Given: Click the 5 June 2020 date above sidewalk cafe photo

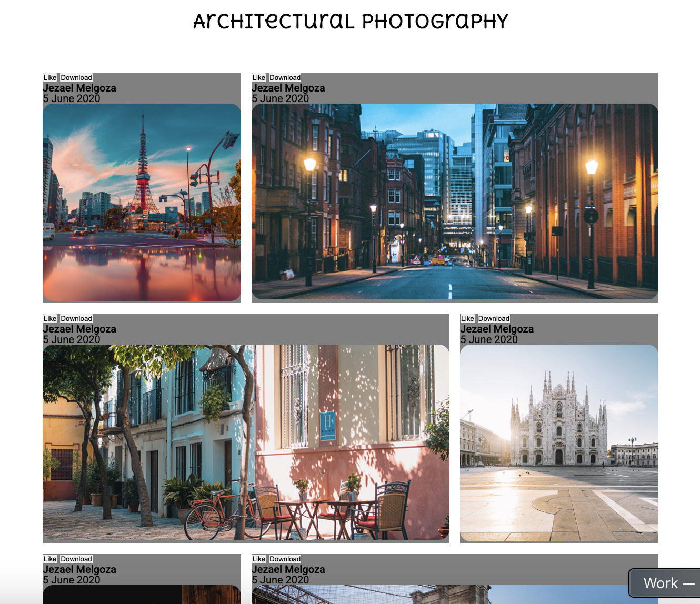Looking at the screenshot, I should (x=72, y=339).
